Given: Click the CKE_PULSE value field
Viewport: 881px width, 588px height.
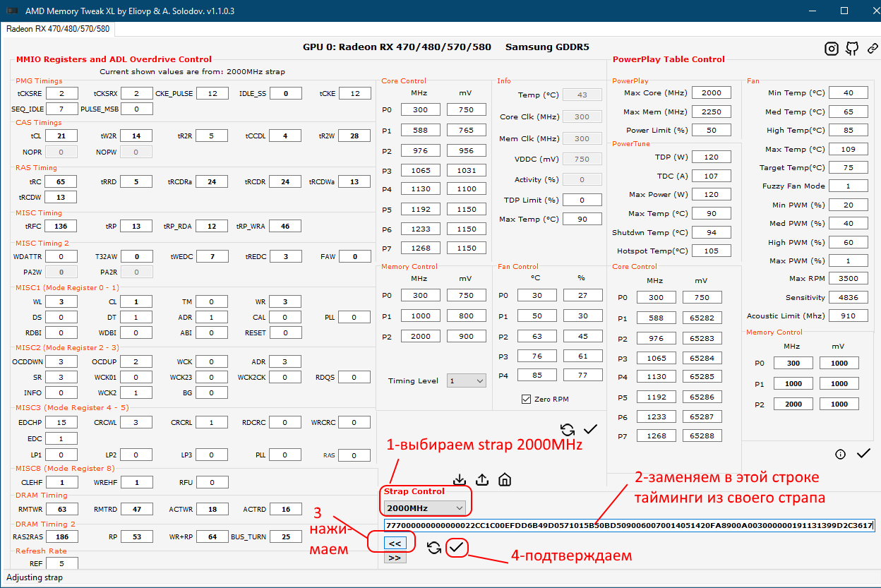Looking at the screenshot, I should pyautogui.click(x=212, y=94).
